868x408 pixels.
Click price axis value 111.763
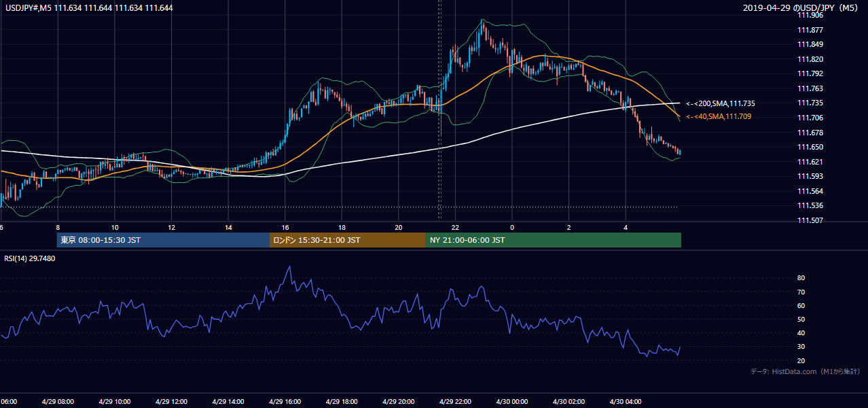point(810,88)
